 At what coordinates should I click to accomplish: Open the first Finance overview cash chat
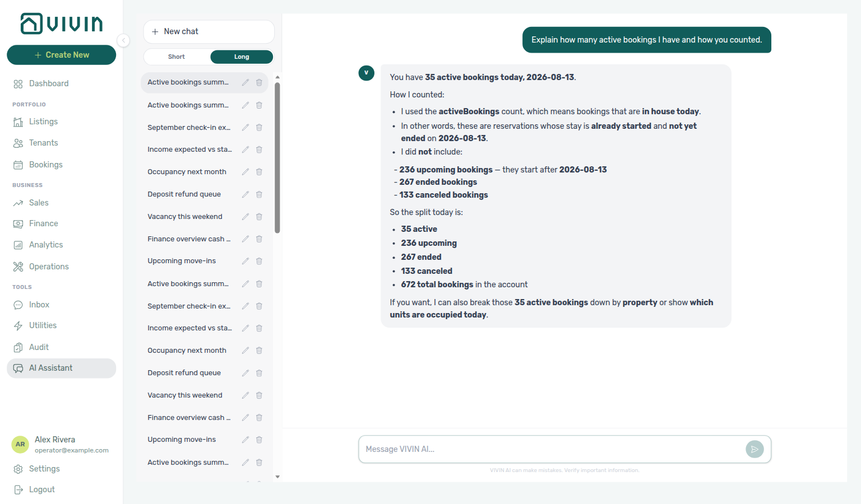[188, 239]
